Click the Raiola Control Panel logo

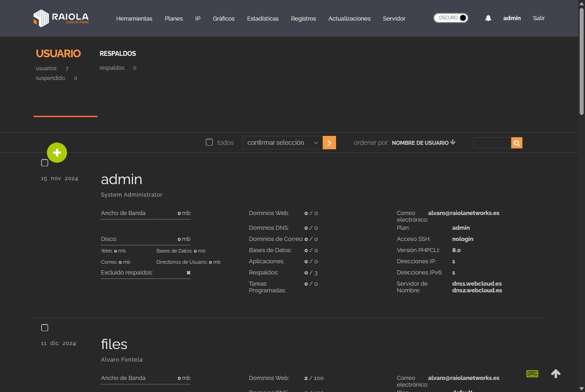[x=61, y=18]
